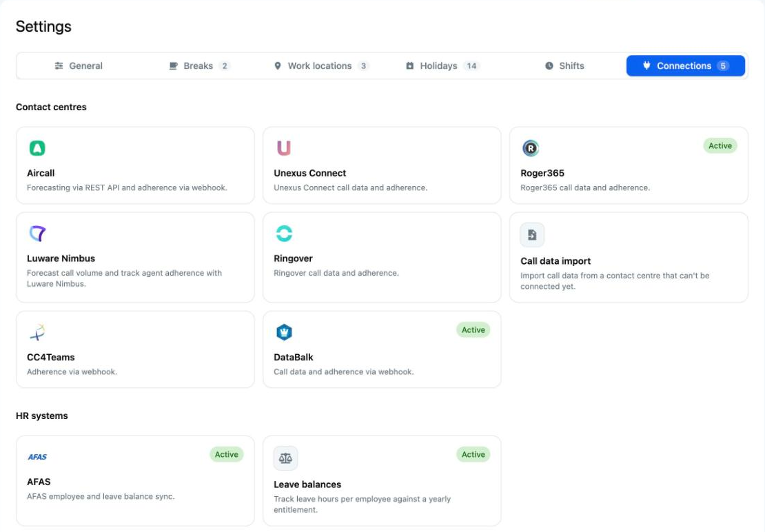Click the count badge 3 on Work locations
The height and width of the screenshot is (532, 765).
tap(363, 66)
